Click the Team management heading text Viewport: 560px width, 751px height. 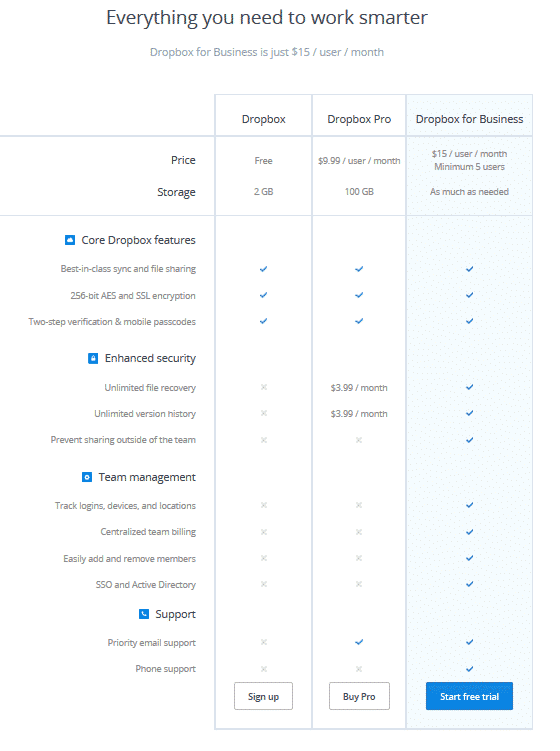click(x=147, y=477)
